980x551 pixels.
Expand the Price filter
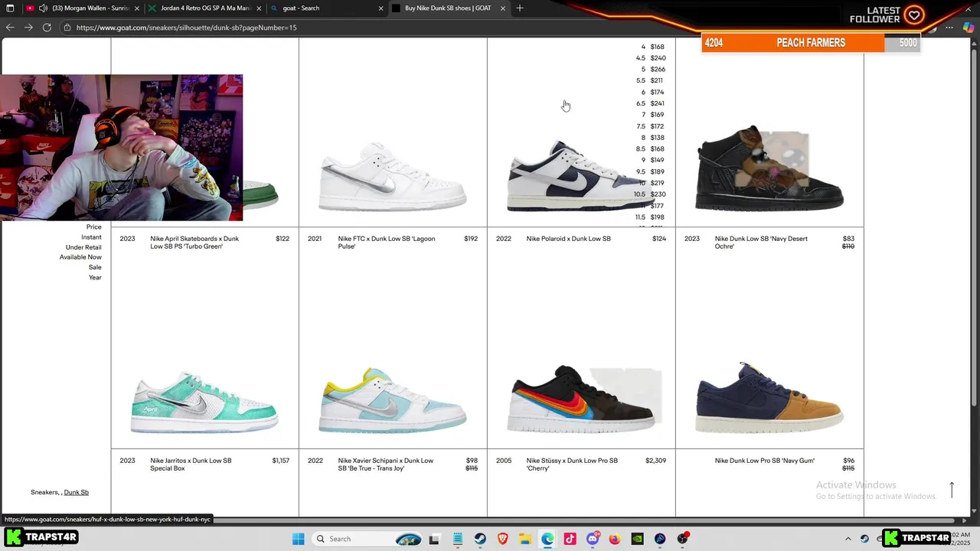click(x=93, y=227)
